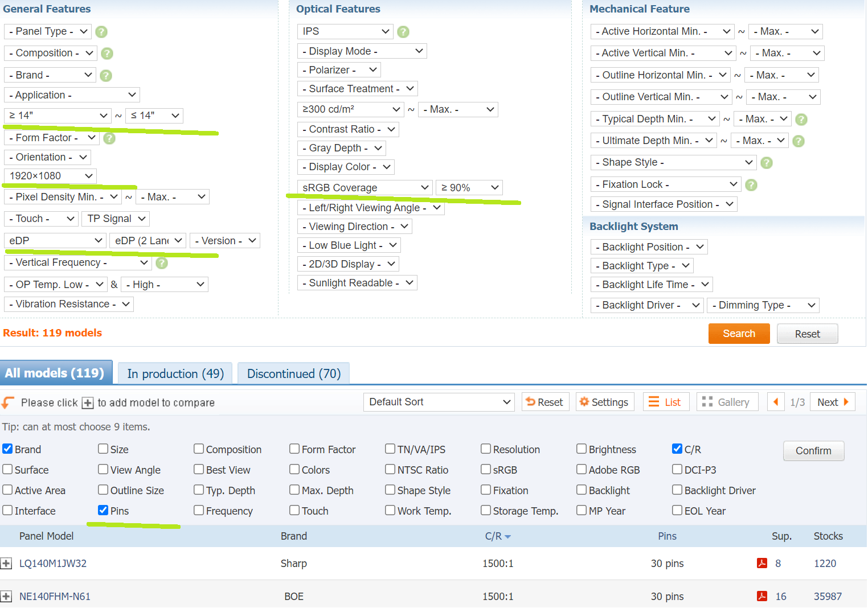Switch to Gallery view
868x608 pixels.
coord(727,402)
